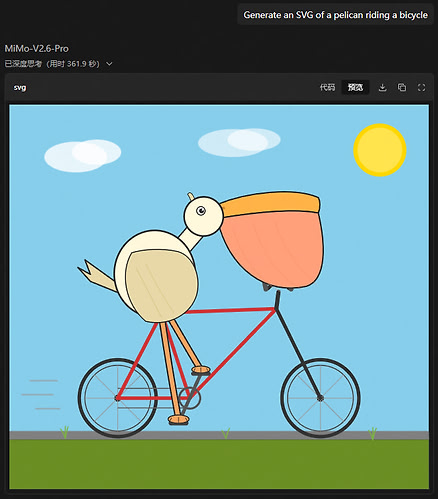438x499 pixels.
Task: Click the center cloud in sky
Action: [x=239, y=142]
